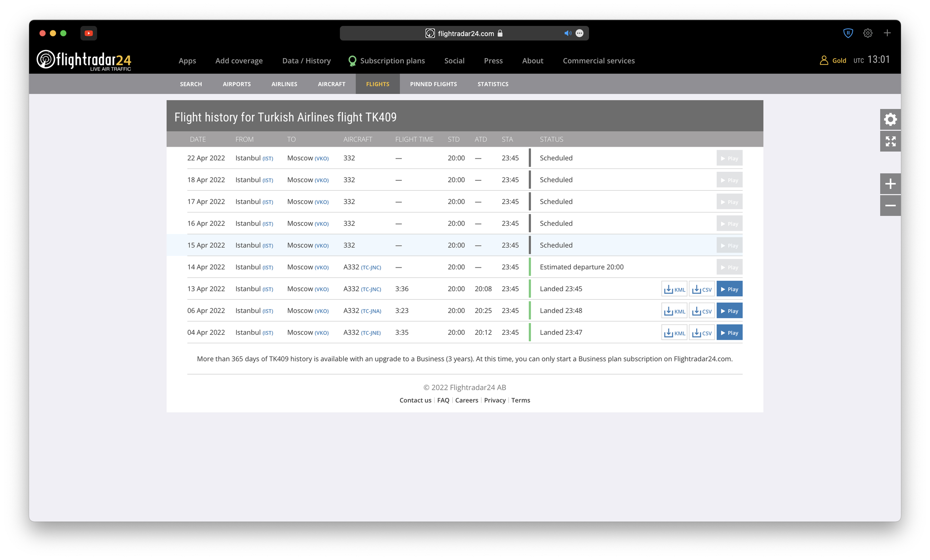Open a new browser tab with plus
The image size is (930, 560).
click(887, 33)
